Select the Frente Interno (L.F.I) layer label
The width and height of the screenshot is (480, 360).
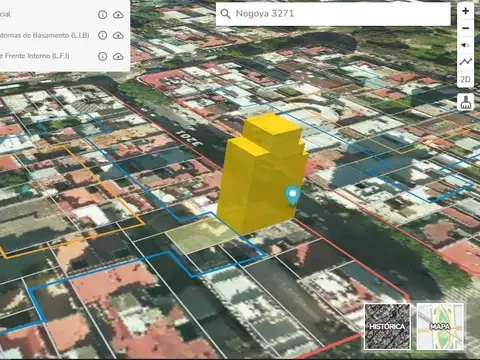(x=35, y=56)
